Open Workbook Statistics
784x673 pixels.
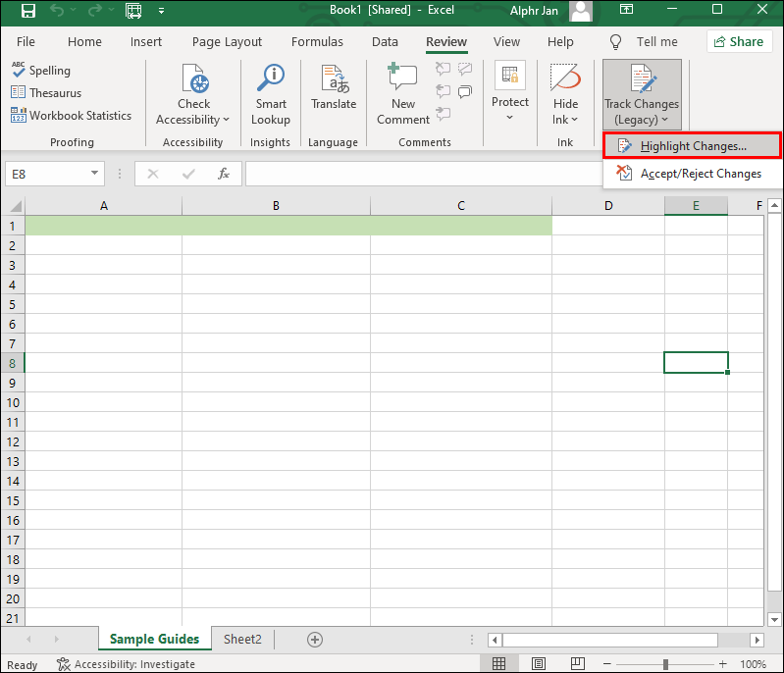click(71, 116)
